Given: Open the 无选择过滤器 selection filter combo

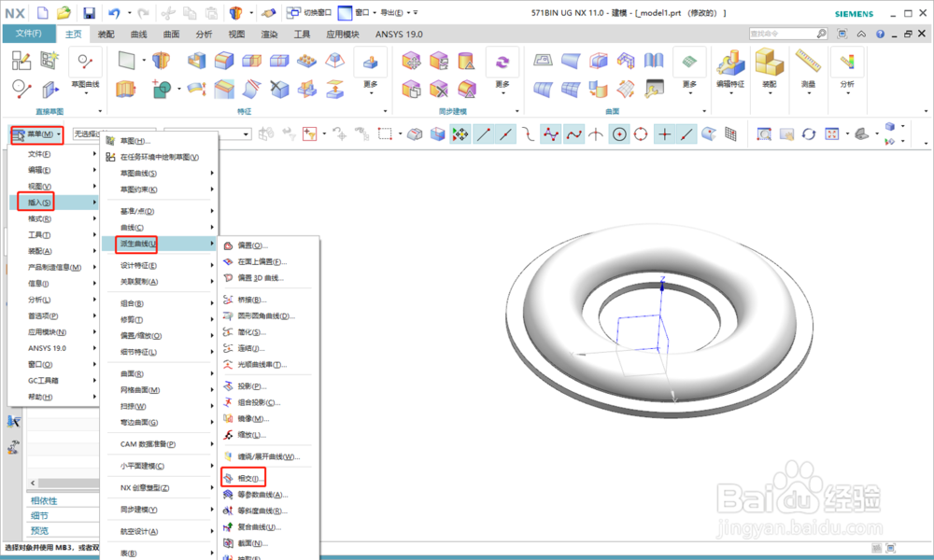Looking at the screenshot, I should click(114, 133).
